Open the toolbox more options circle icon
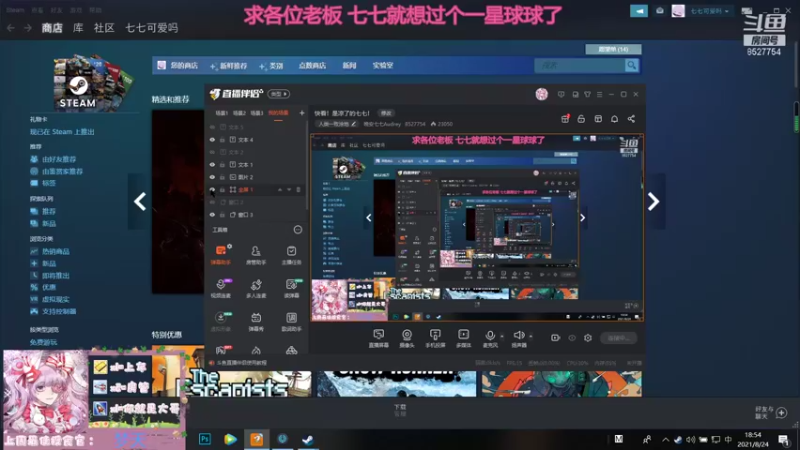This screenshot has width=800, height=450. [297, 230]
